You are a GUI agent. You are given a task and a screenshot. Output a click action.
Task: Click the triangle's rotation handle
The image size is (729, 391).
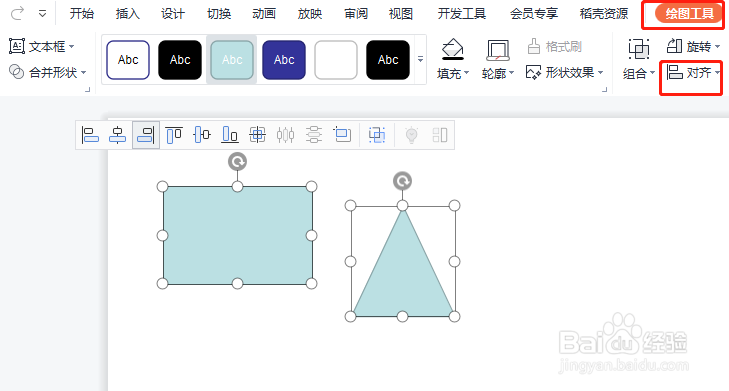coord(403,181)
